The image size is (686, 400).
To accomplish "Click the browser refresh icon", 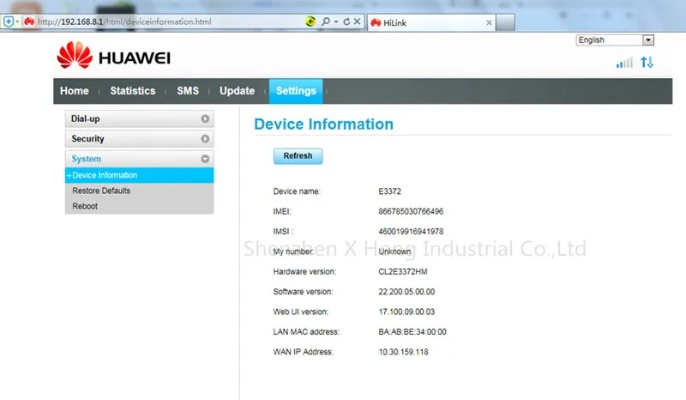I will click(x=346, y=21).
